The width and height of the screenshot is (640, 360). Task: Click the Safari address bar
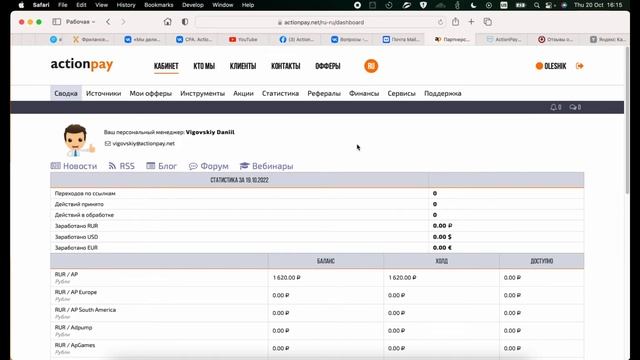[320, 22]
